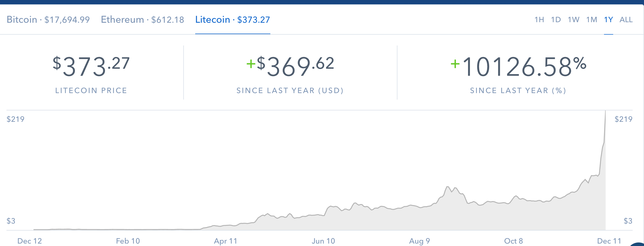Viewport: 644px width, 246px height.
Task: Click the Feb 10 date label
Action: 128,241
